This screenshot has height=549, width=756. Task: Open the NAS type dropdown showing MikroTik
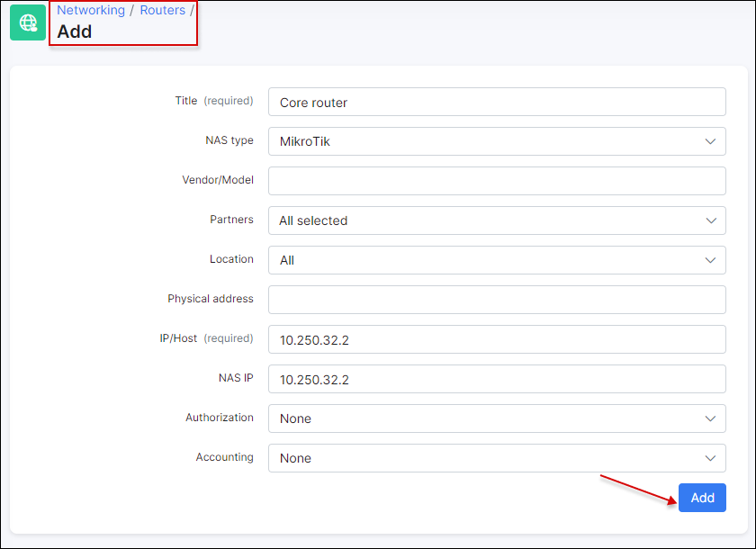pos(495,141)
